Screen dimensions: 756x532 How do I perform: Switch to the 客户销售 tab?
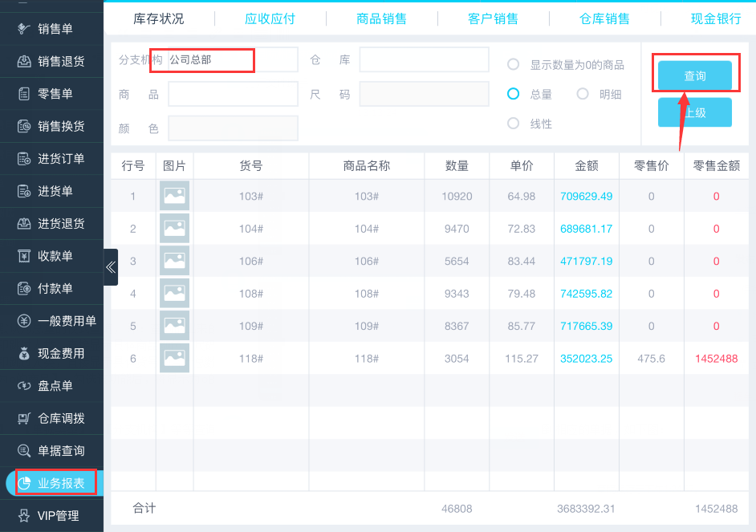click(493, 18)
